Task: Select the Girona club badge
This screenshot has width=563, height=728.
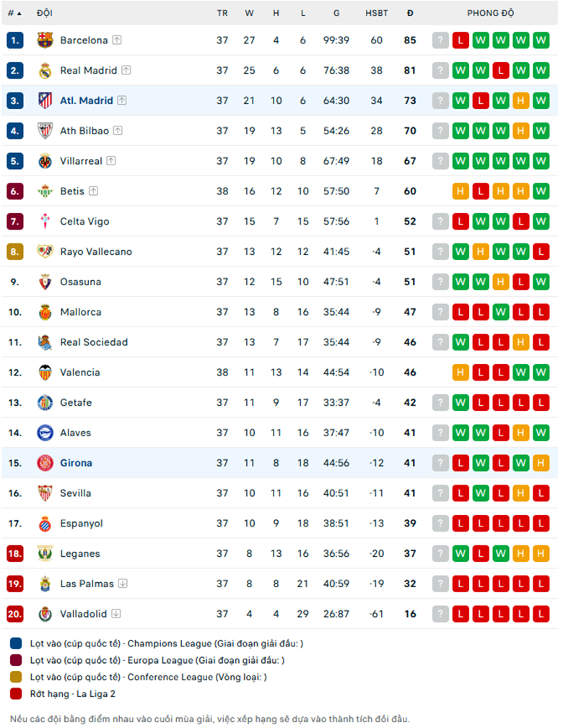Action: pyautogui.click(x=45, y=463)
